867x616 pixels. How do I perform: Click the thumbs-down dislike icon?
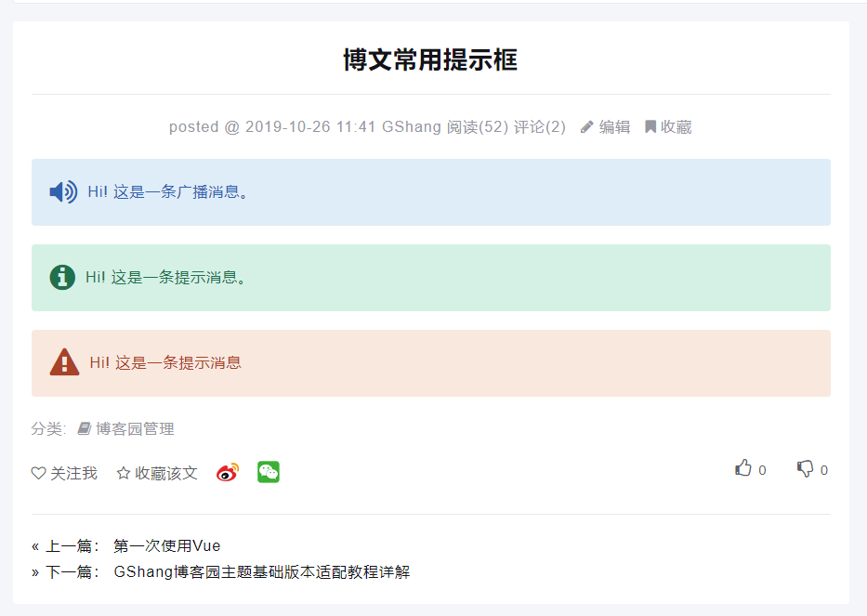(805, 468)
